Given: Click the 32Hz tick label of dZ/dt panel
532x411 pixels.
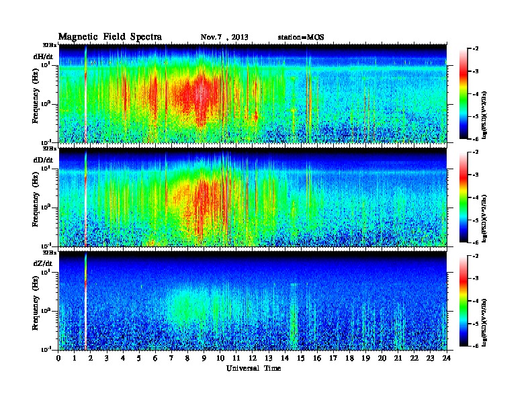Looking at the screenshot, I should (50, 253).
